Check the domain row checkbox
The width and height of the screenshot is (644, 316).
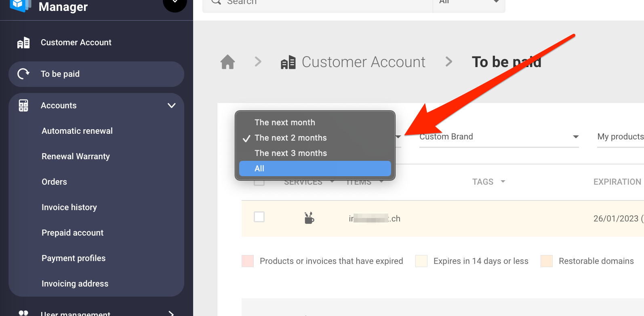tap(259, 217)
